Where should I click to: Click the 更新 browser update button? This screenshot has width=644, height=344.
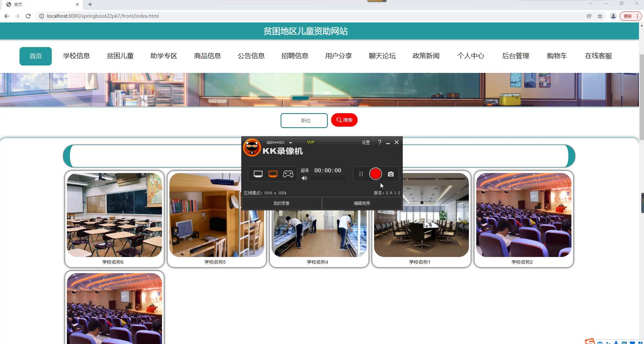630,16
